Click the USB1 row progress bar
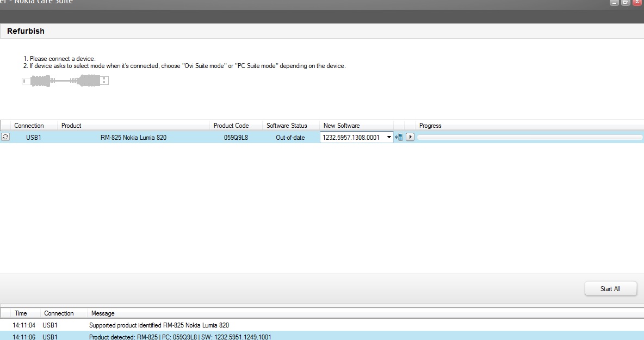Screen dimensions: 644x340 point(530,137)
